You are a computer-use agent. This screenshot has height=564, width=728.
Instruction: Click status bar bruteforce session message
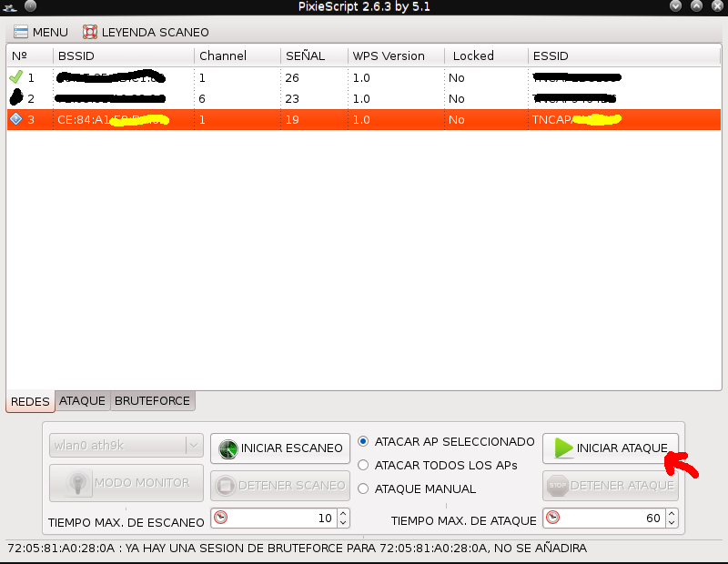click(x=298, y=549)
